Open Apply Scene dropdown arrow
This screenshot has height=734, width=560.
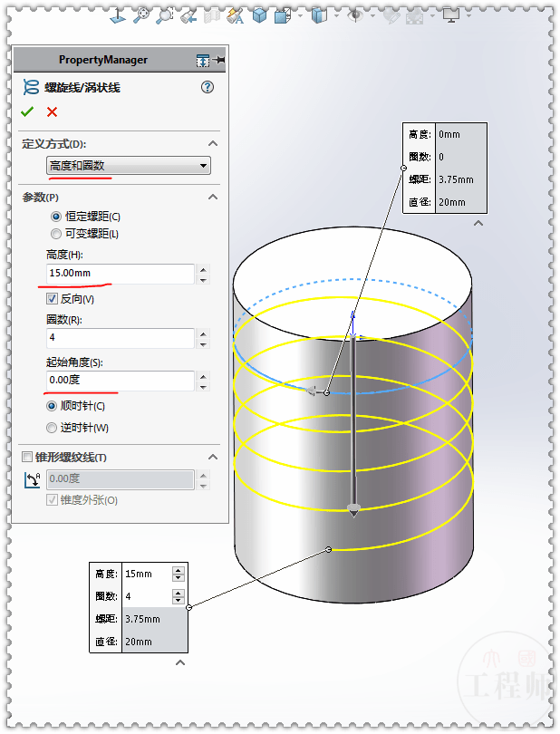coord(432,16)
